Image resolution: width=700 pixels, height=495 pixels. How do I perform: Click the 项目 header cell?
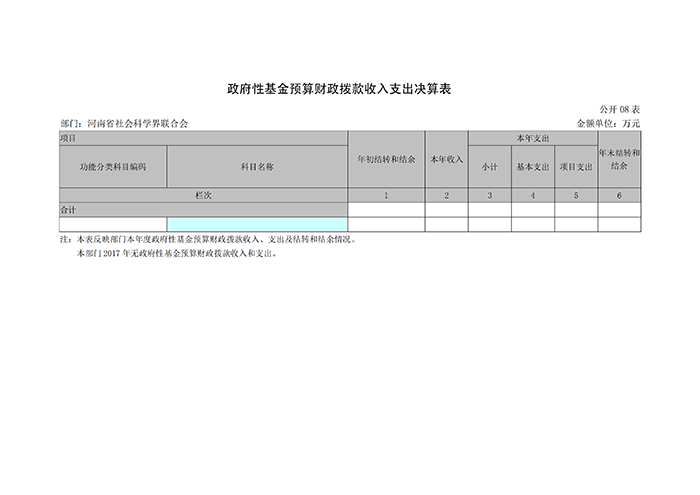point(204,138)
